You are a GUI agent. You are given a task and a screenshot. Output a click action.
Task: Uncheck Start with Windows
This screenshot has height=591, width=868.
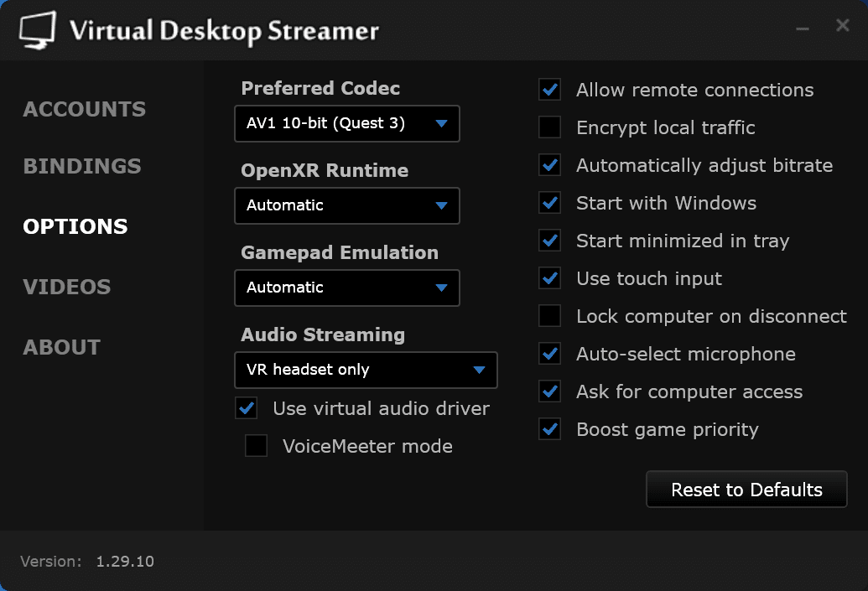550,203
